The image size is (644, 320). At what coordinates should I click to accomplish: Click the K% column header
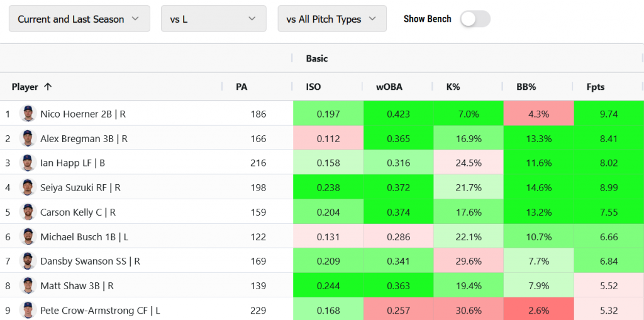(453, 87)
